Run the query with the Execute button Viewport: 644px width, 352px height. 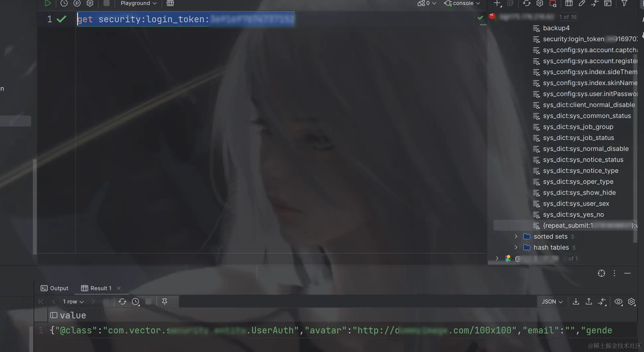(x=48, y=3)
